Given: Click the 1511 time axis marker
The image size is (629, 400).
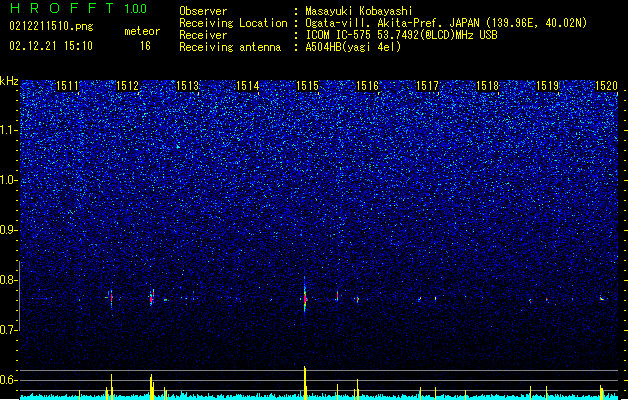Looking at the screenshot, I should coord(67,86).
